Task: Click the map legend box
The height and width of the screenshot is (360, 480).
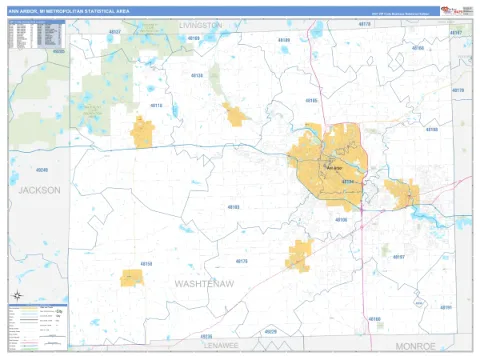Action: pos(38,327)
